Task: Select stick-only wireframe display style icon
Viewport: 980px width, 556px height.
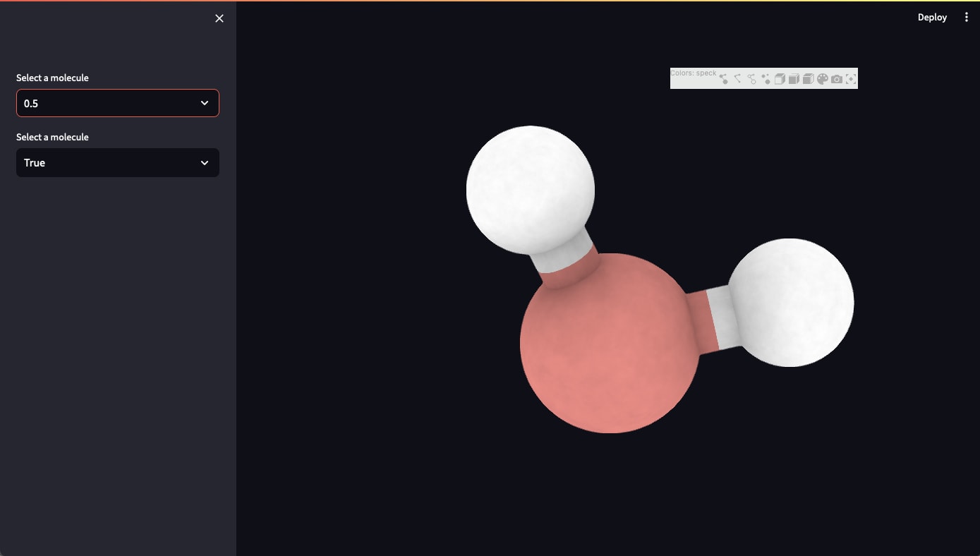Action: pyautogui.click(x=737, y=78)
